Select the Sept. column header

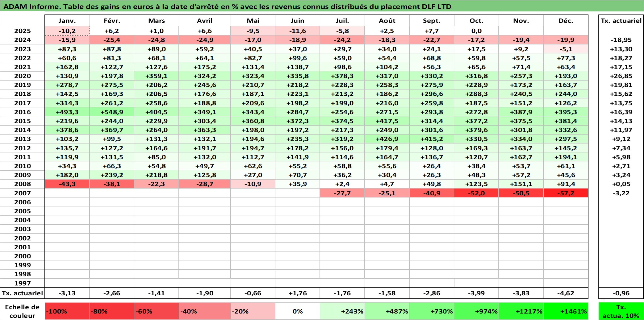432,21
